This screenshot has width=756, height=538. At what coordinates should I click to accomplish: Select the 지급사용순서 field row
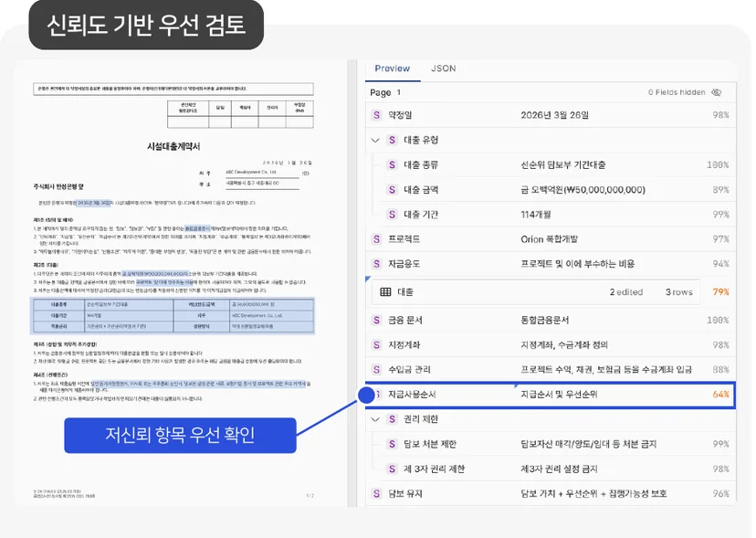(x=551, y=395)
